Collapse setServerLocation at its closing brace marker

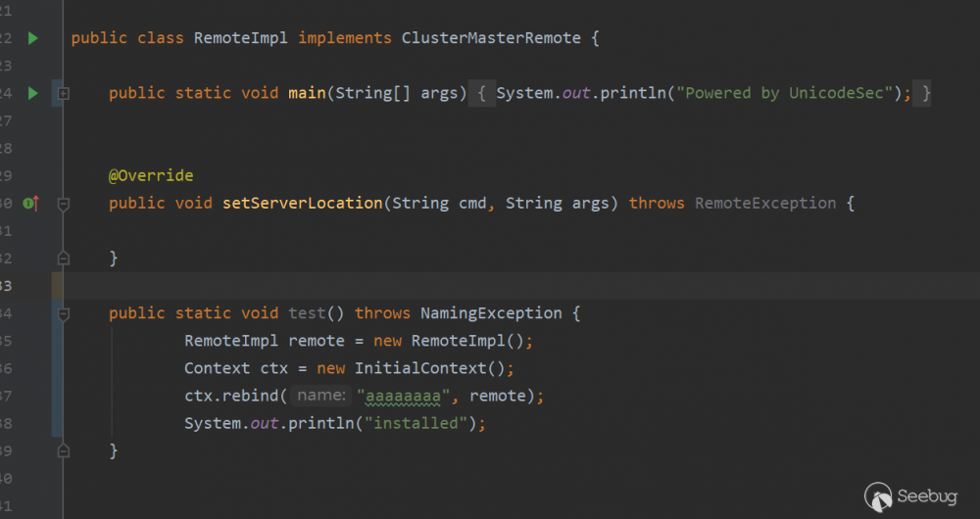(x=63, y=258)
